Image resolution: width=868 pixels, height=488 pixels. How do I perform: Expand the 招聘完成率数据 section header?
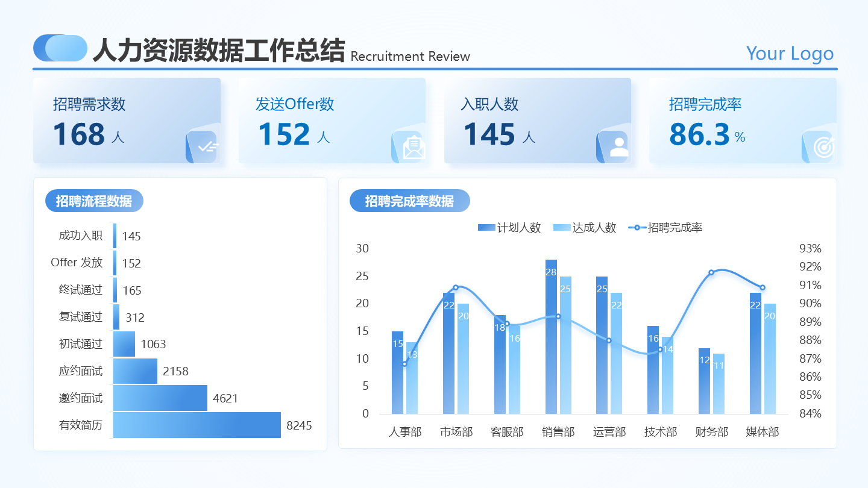pyautogui.click(x=410, y=201)
